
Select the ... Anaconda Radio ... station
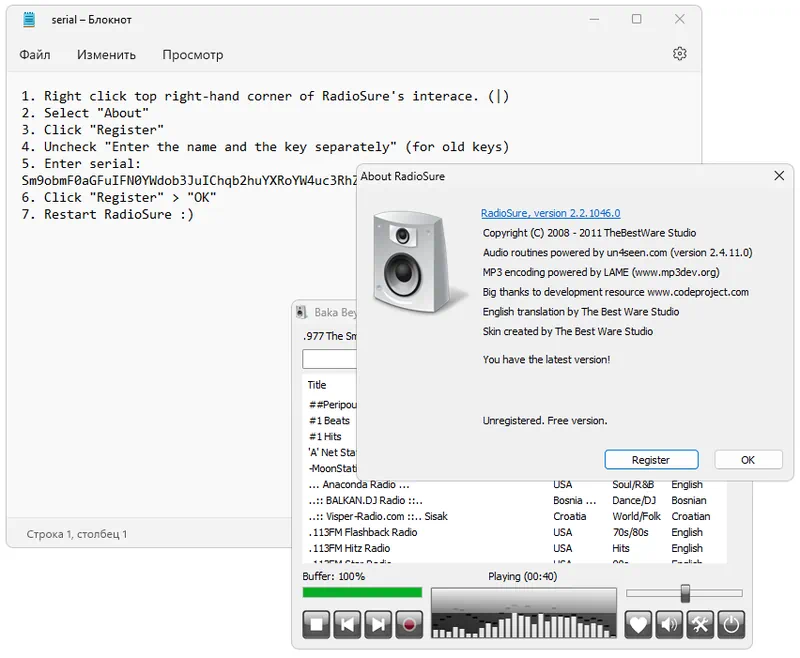[359, 485]
